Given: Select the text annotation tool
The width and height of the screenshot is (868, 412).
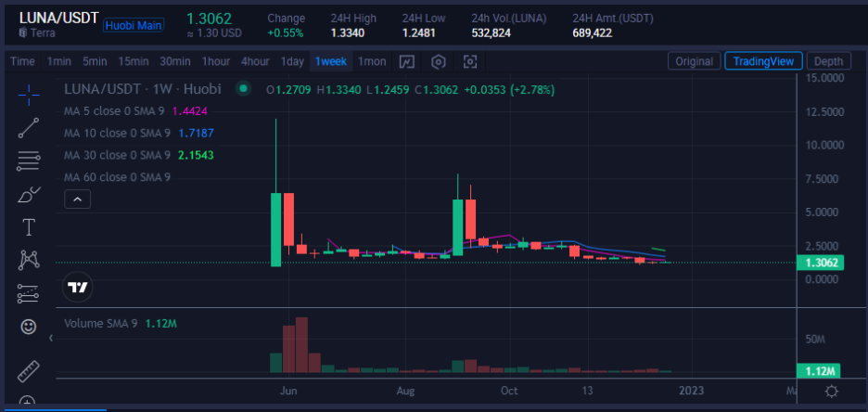Looking at the screenshot, I should pyautogui.click(x=29, y=227).
